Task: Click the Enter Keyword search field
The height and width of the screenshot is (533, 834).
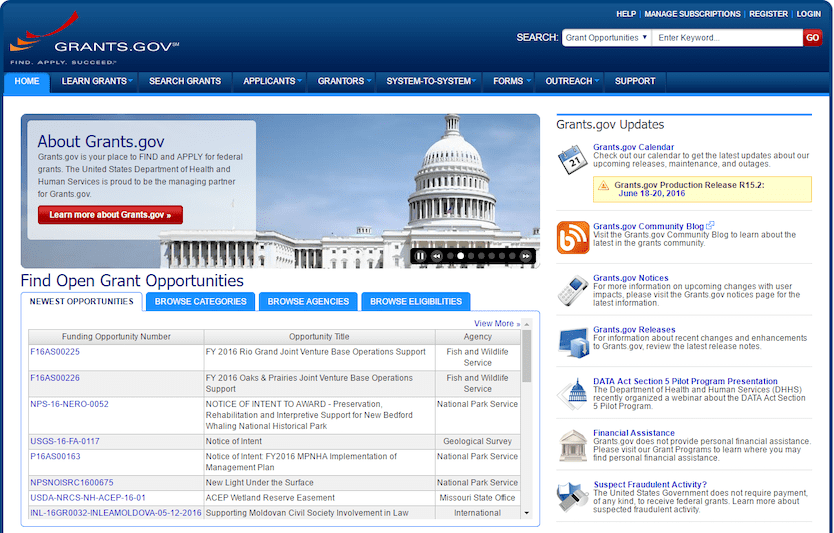Action: click(x=727, y=38)
